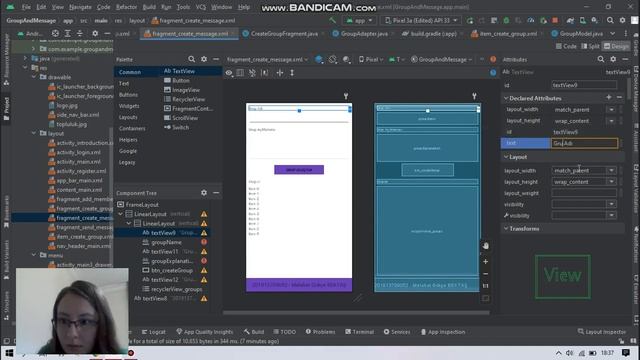Open Pixel device preview dropdown

371,59
